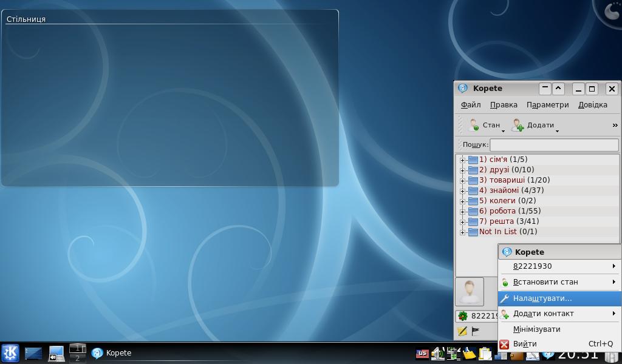Select Налаштувати... in the context menu
The image size is (622, 364).
(x=559, y=298)
